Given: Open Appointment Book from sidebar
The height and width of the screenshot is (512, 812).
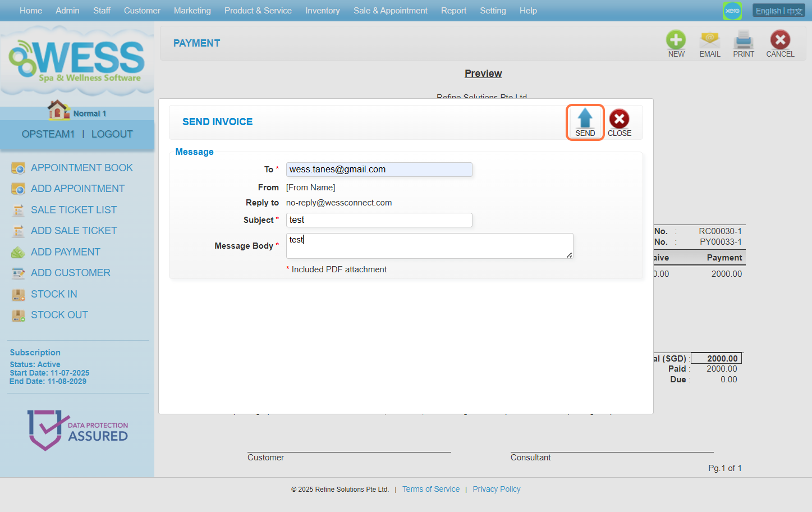Looking at the screenshot, I should click(x=81, y=168).
